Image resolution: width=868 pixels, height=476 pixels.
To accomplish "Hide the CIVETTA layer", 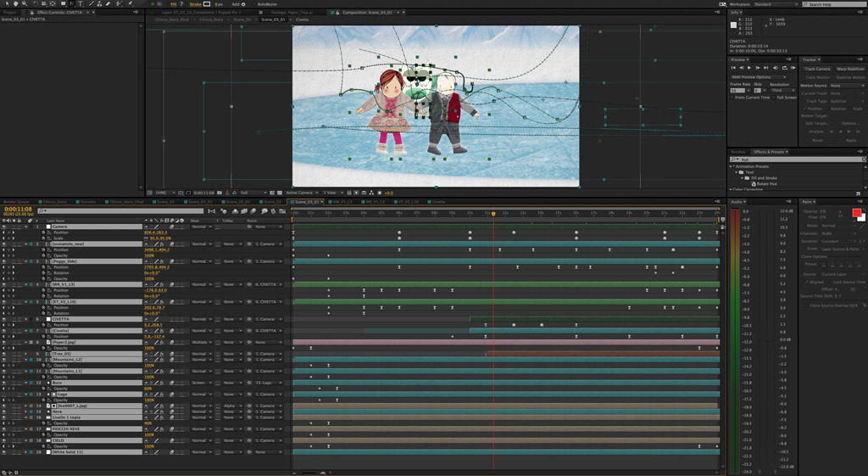I will click(x=4, y=319).
